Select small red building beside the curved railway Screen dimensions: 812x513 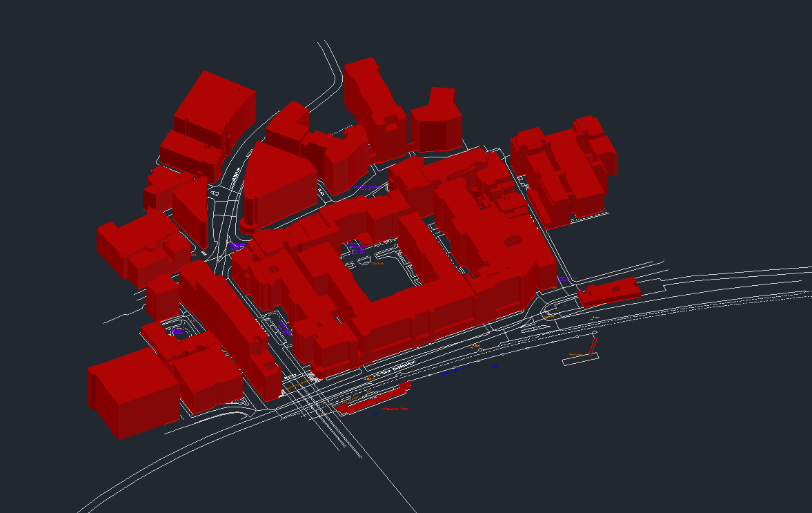click(x=609, y=292)
